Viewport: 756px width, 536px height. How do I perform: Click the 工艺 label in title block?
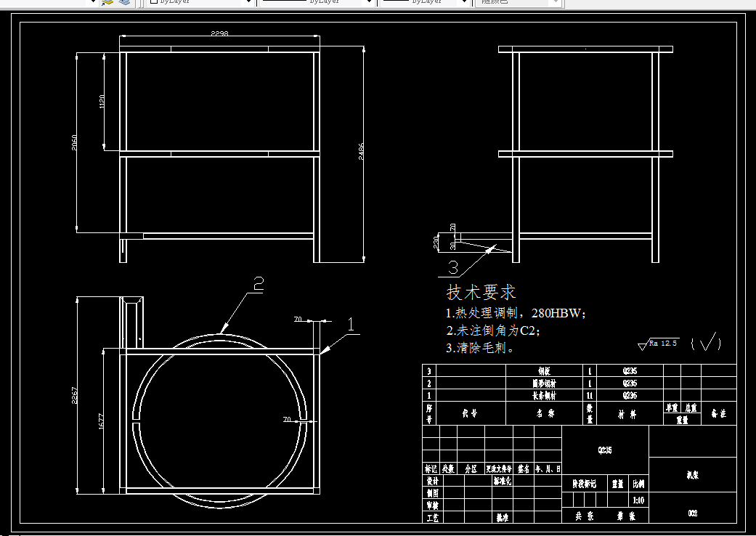click(433, 518)
